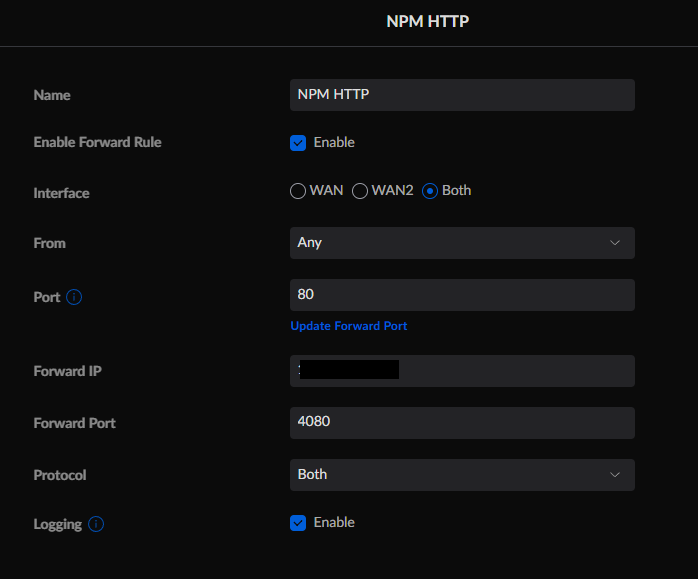Click the info icon beside Logging
The height and width of the screenshot is (579, 698).
(x=96, y=524)
